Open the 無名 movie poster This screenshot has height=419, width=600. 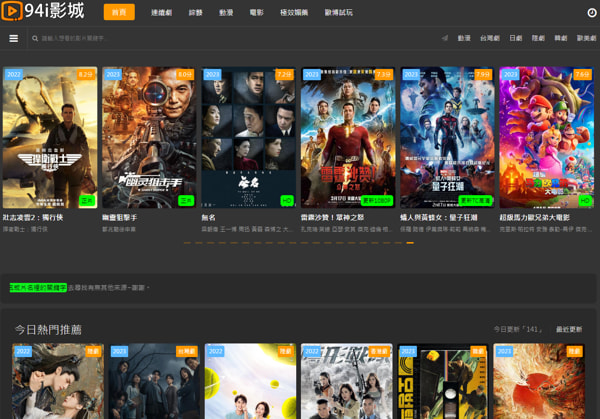point(248,137)
